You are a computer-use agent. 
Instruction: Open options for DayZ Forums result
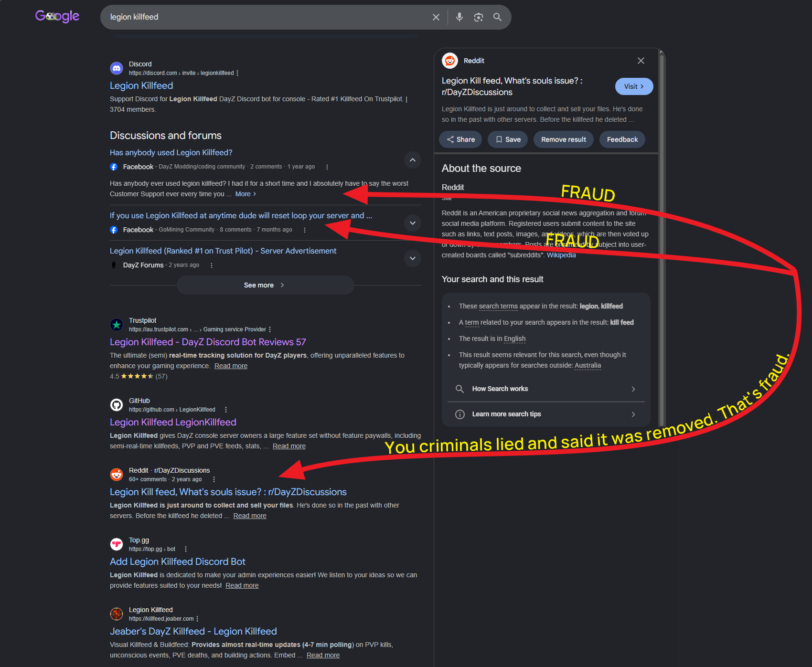(212, 265)
